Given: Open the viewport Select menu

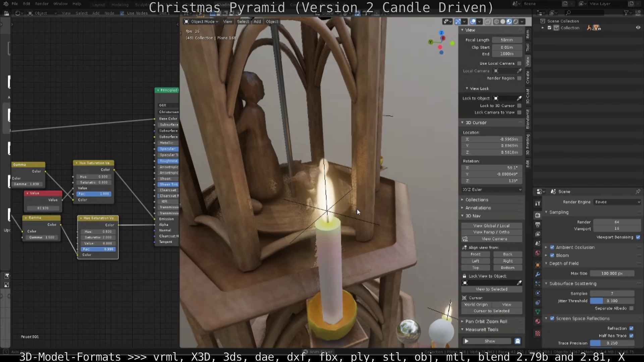Looking at the screenshot, I should click(x=243, y=21).
